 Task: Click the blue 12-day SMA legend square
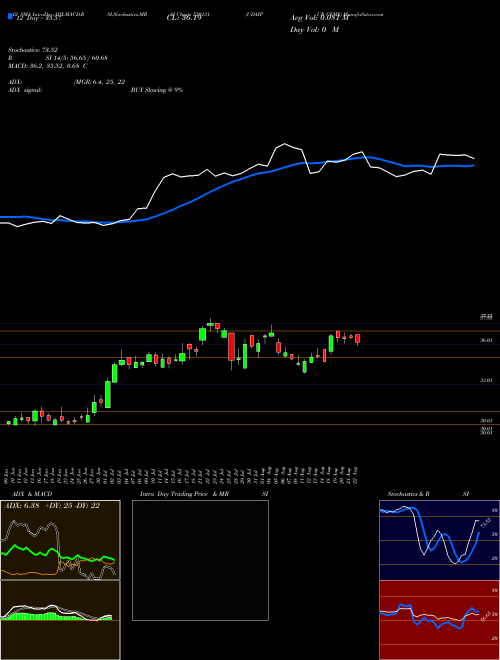click(10, 16)
